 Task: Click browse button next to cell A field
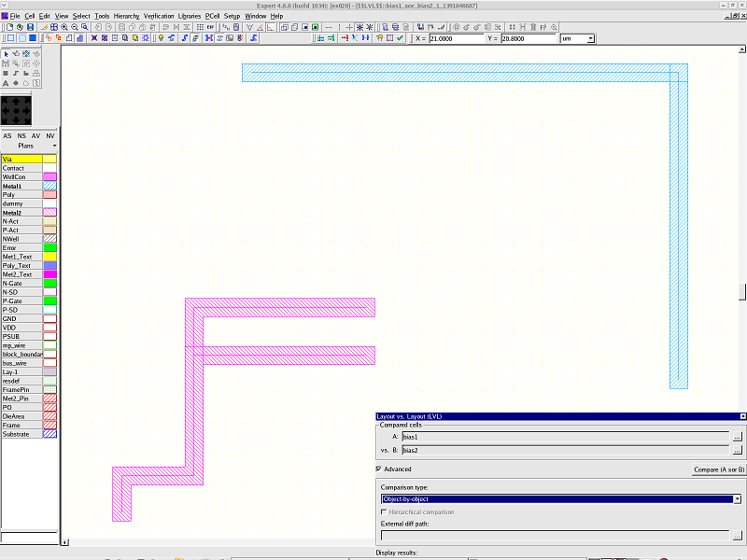click(737, 437)
